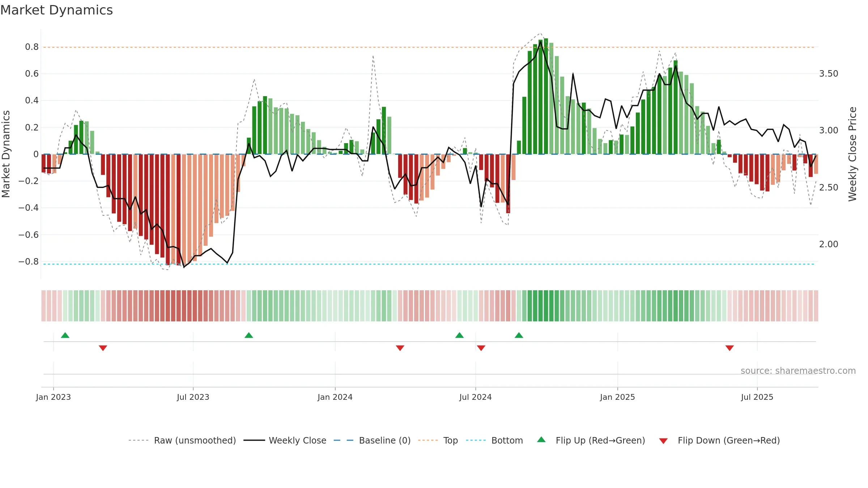Click the Market Dynamics chart title
The height and width of the screenshot is (488, 868).
56,10
